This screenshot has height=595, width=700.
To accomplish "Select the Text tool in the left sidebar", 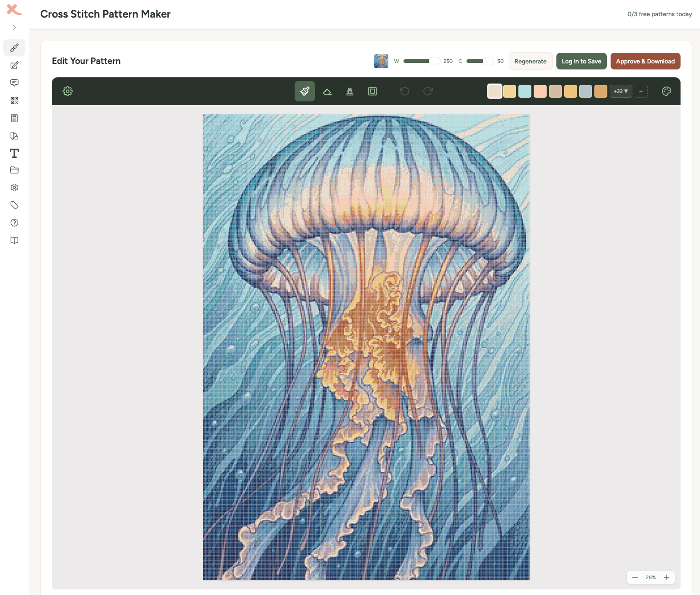I will (14, 153).
